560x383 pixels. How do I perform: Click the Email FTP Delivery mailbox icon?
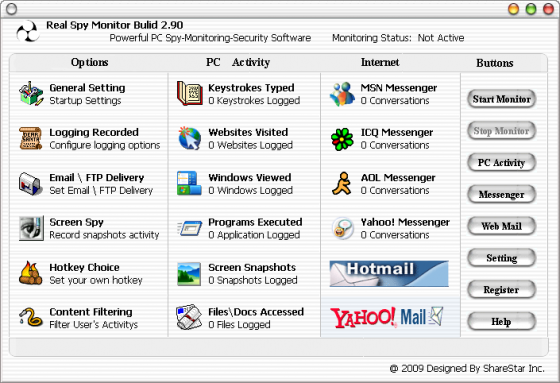[31, 184]
